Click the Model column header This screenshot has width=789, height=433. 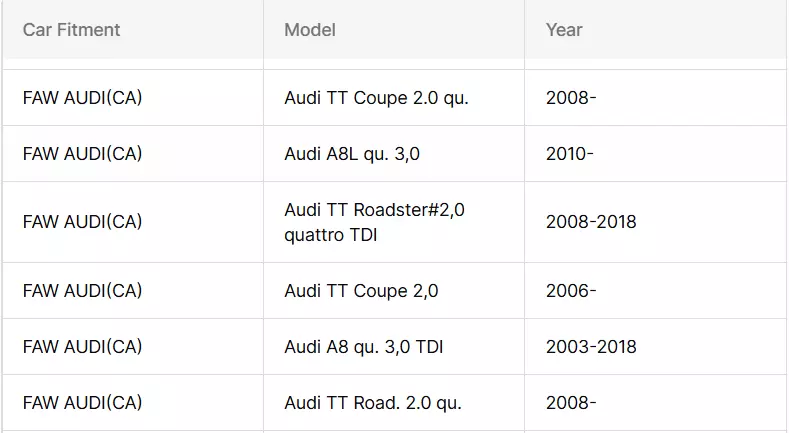click(x=310, y=30)
